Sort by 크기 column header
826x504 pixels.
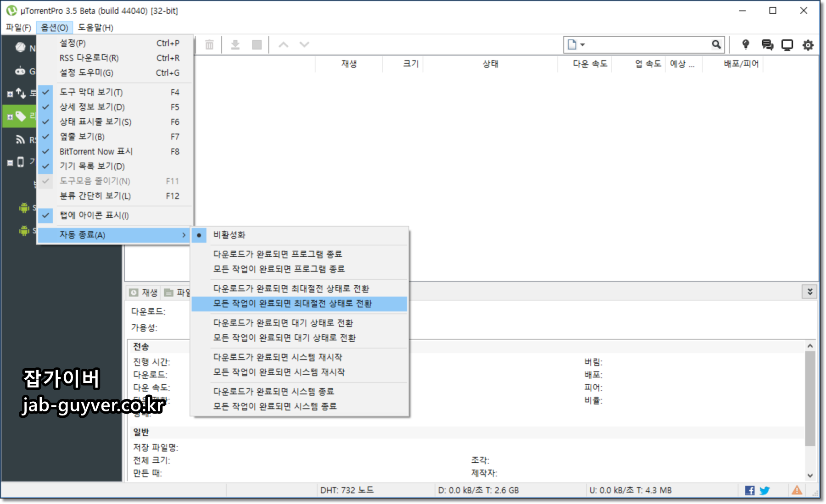(403, 64)
